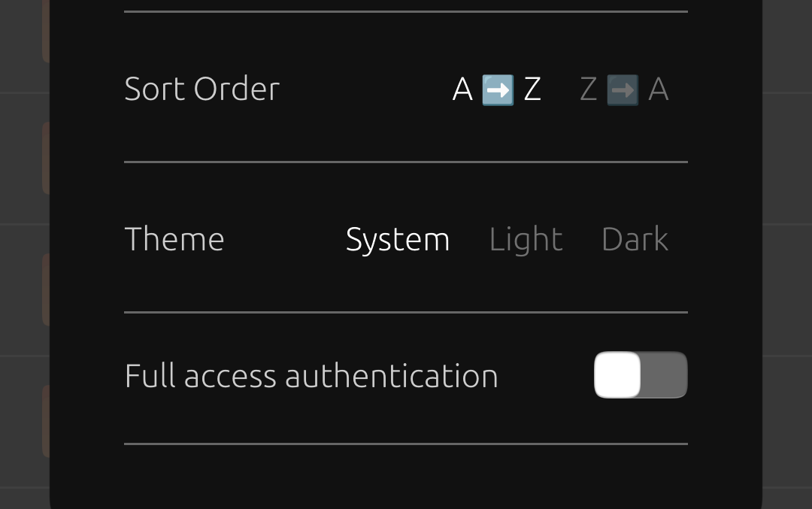
Task: Dismiss the settings dialog by clicking the dimmed background
Action: click(24, 254)
